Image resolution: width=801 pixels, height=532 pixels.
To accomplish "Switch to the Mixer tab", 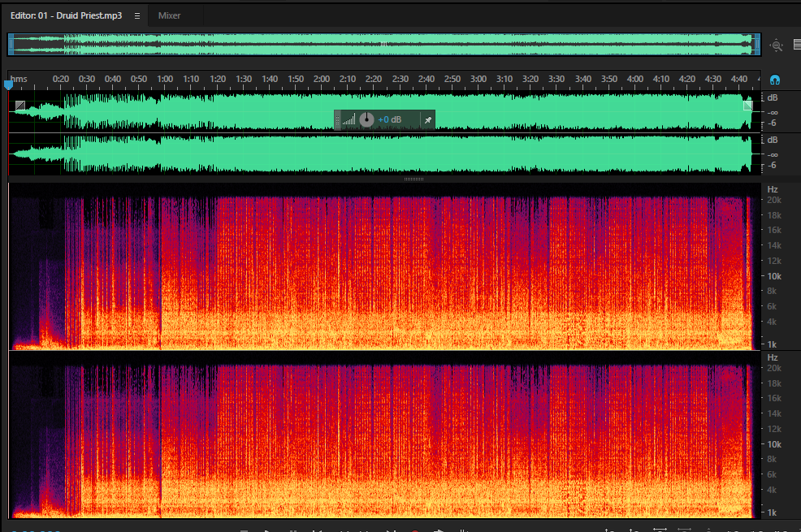I will pos(169,15).
